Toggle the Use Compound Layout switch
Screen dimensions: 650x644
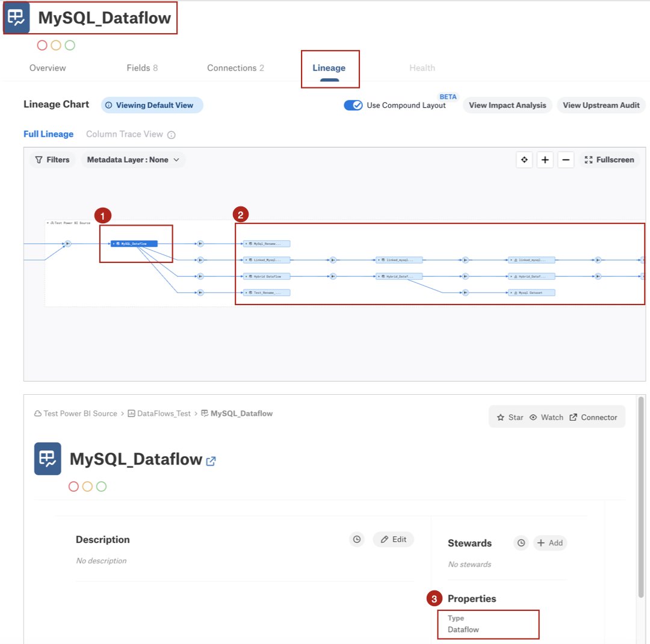point(353,105)
